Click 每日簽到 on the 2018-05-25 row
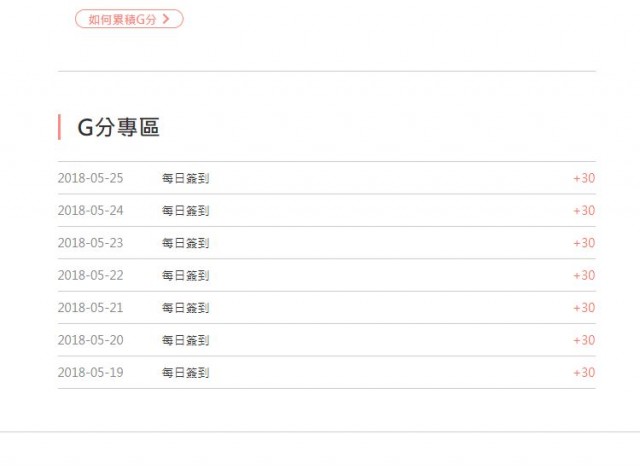Image resolution: width=640 pixels, height=469 pixels. point(185,178)
